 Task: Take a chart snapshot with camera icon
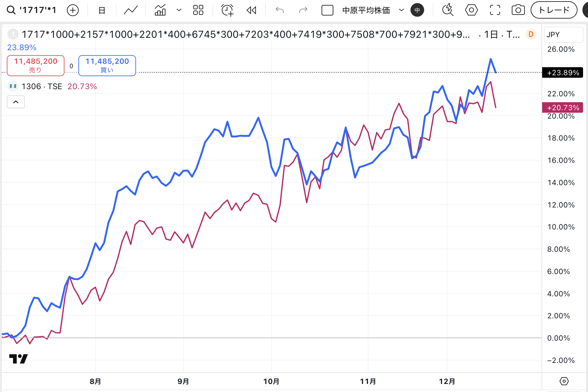(x=518, y=10)
